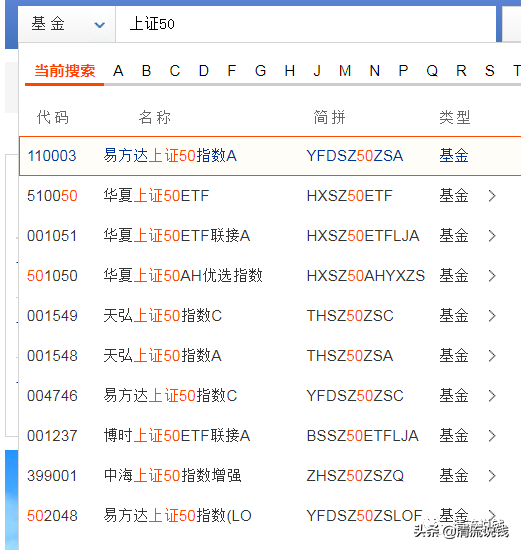Switch to letter tab M

click(345, 71)
